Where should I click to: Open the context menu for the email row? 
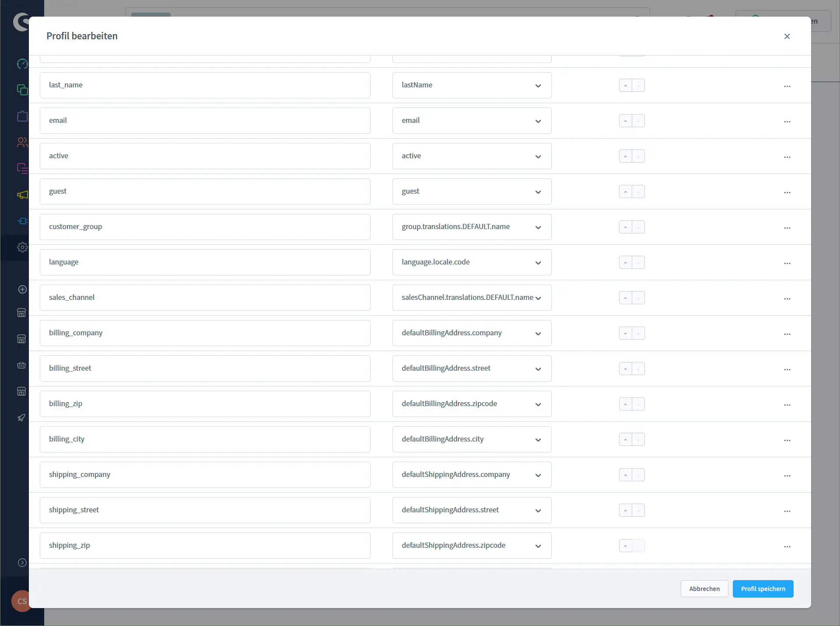click(x=787, y=121)
